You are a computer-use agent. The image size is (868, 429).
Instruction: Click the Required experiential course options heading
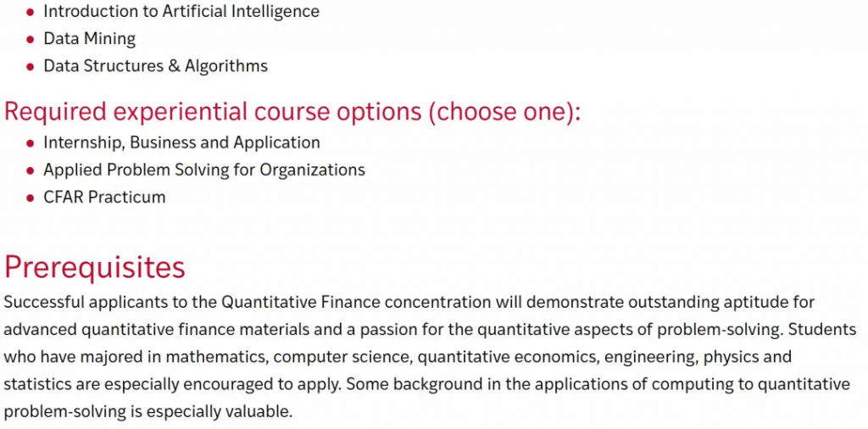[x=292, y=112]
